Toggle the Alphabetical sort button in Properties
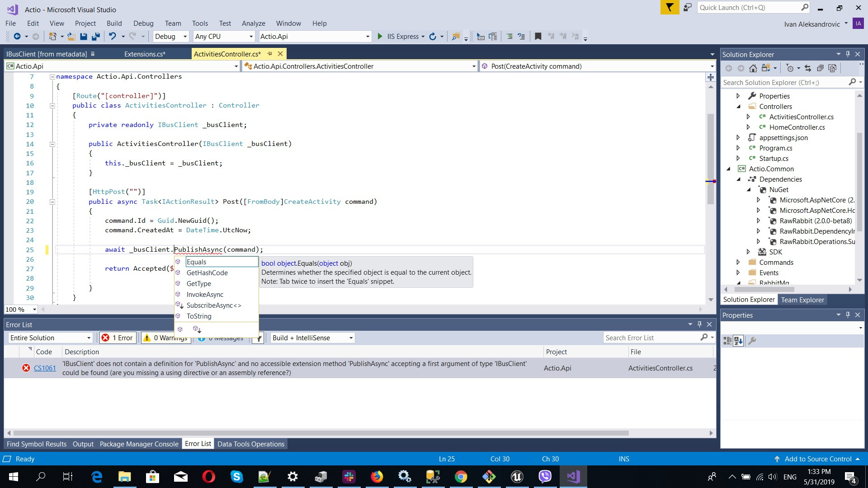Screen dimensions: 868x488 [x=738, y=341]
